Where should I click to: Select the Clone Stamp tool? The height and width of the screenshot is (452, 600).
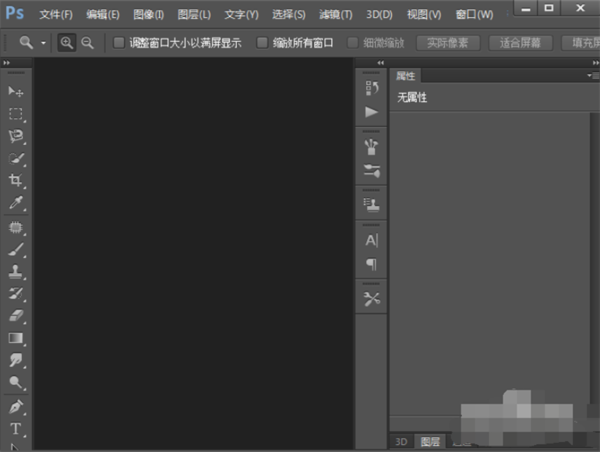16,271
